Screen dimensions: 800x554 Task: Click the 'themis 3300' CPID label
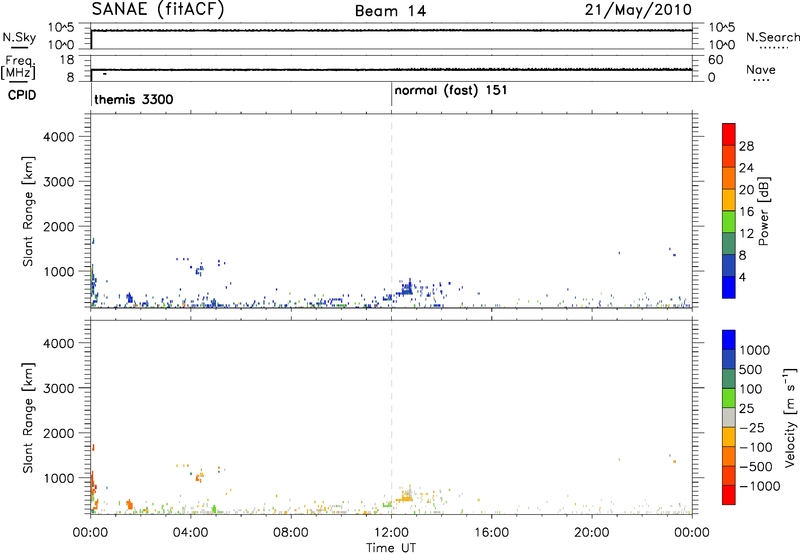click(x=134, y=99)
